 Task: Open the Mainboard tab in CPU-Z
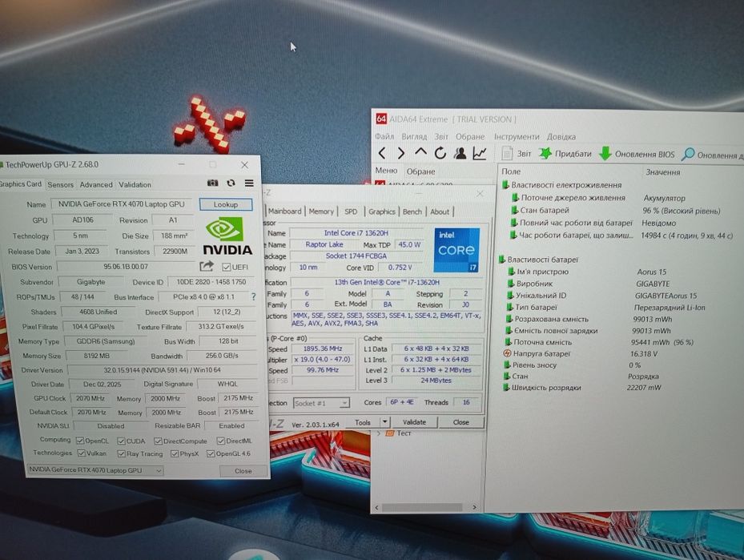[x=284, y=212]
